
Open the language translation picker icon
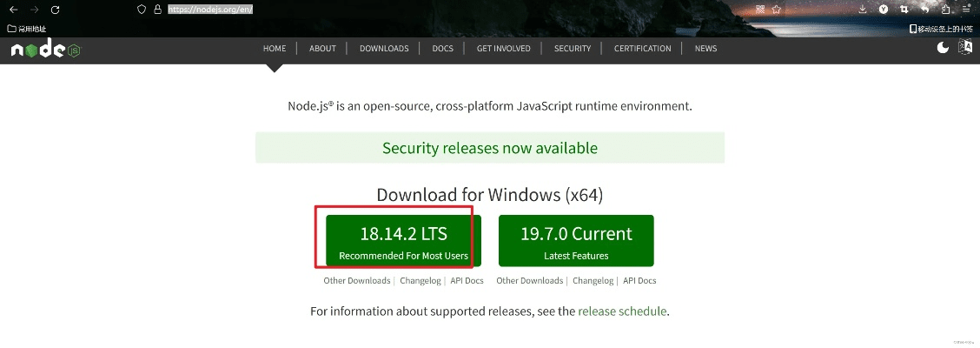[x=965, y=48]
